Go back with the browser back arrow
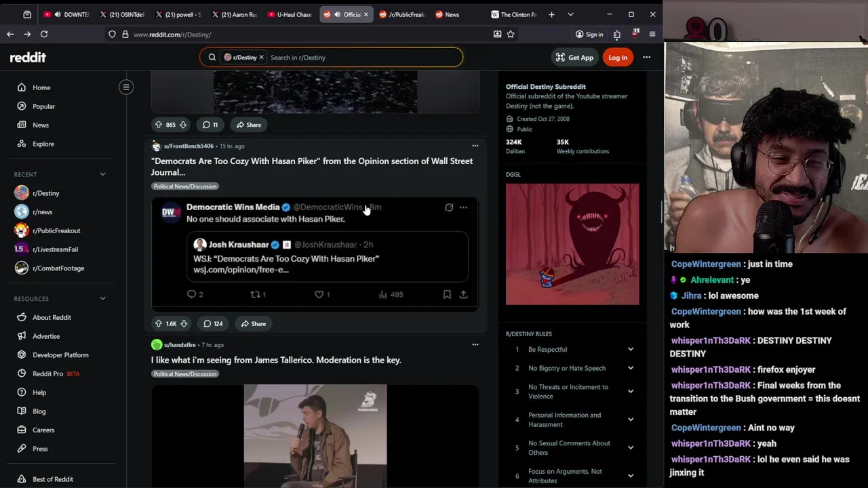 (10, 34)
